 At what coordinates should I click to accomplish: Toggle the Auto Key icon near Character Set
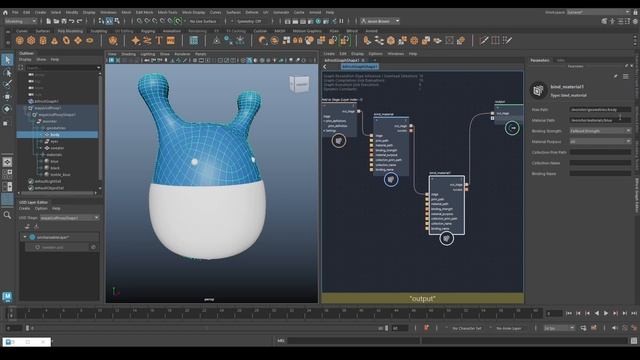(x=426, y=328)
